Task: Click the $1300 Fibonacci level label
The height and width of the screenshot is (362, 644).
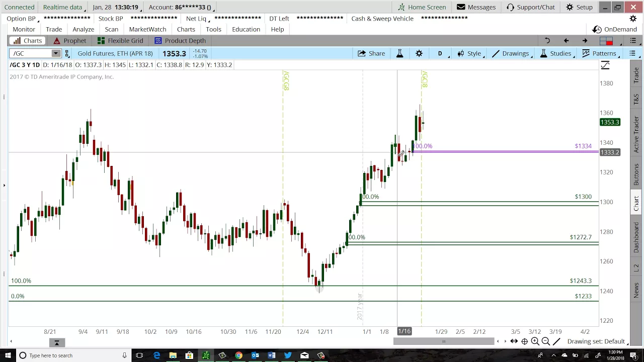Action: point(583,197)
